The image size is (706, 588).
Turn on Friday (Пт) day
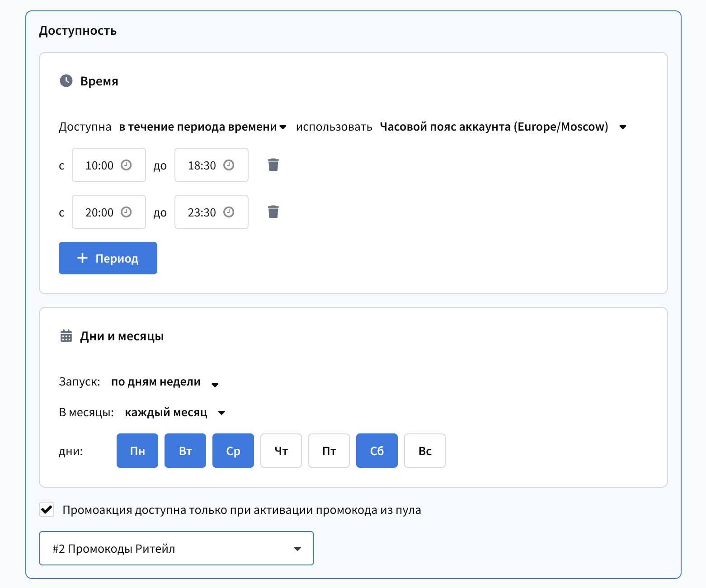329,451
